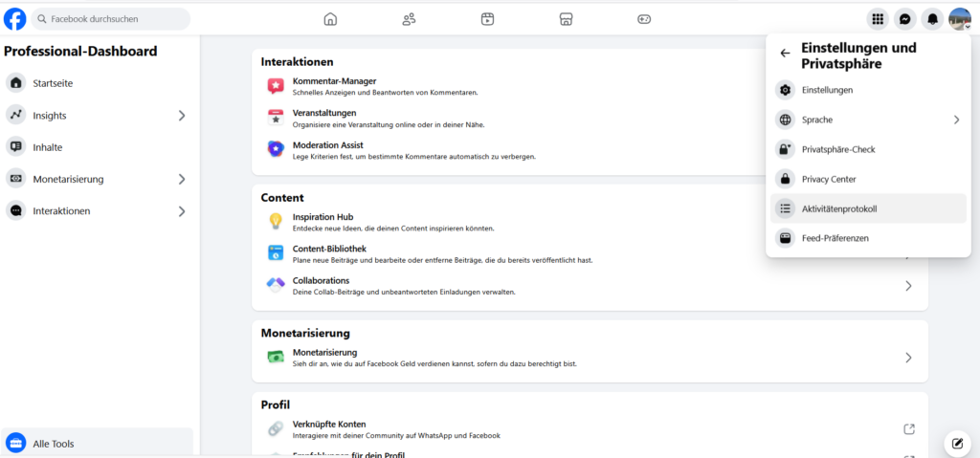This screenshot has width=980, height=458.
Task: Open the Gaming icon in top navigation
Action: coord(644,19)
